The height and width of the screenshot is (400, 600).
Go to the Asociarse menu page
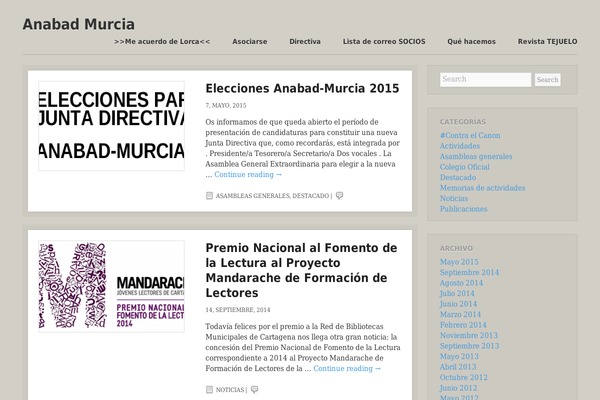249,41
